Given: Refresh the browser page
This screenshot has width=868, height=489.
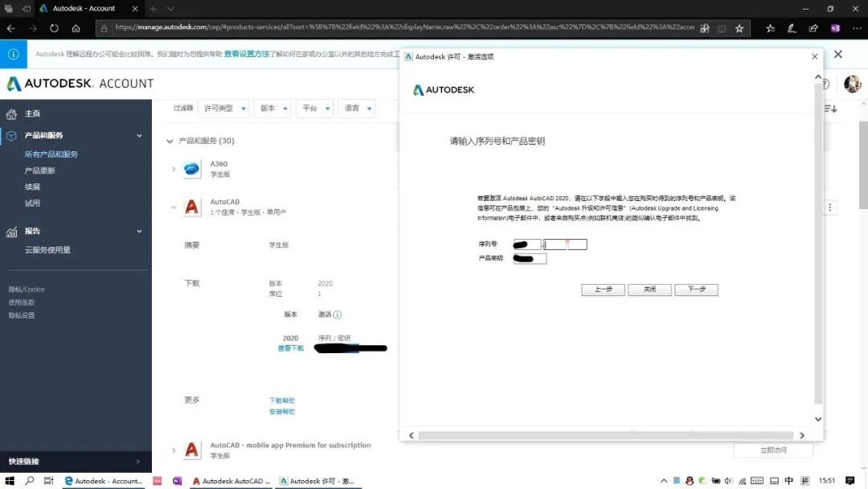Looking at the screenshot, I should point(54,28).
